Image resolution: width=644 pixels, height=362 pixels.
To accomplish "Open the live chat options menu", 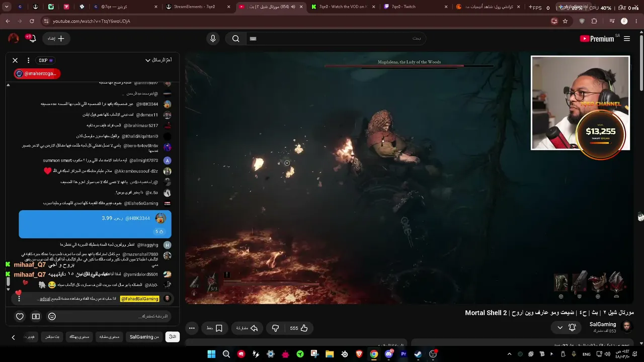I will click(28, 60).
